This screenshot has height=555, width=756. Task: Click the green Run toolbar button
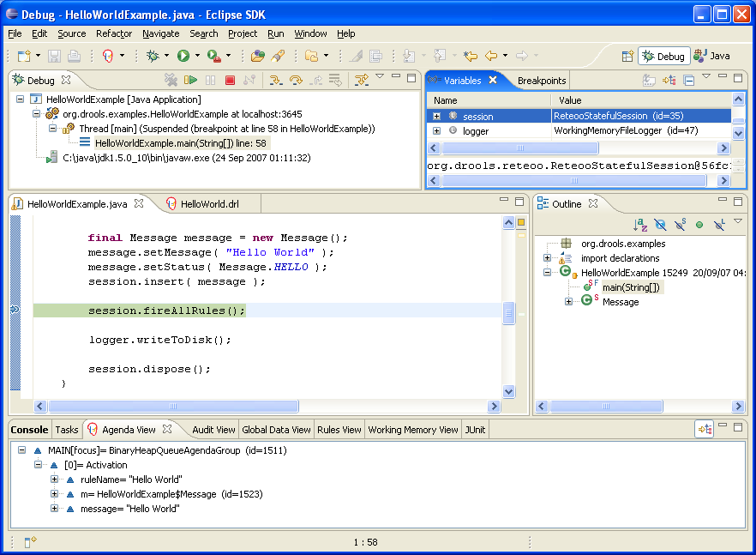point(183,56)
